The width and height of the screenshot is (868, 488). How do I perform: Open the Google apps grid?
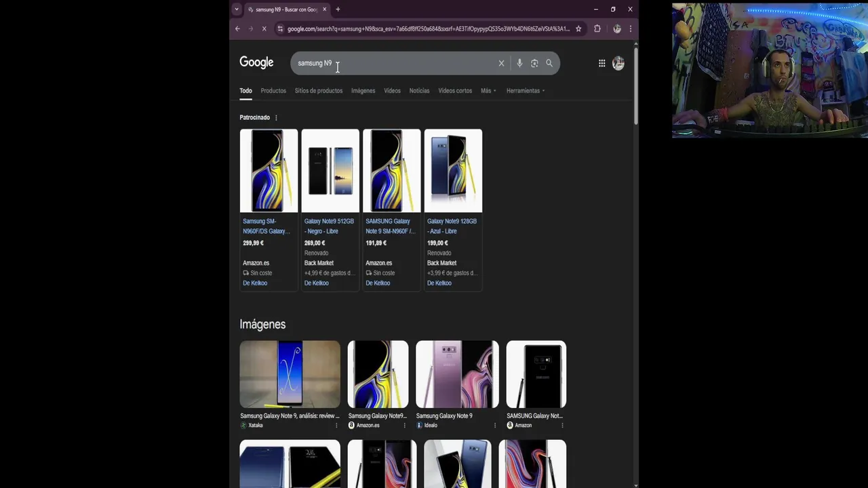[601, 63]
